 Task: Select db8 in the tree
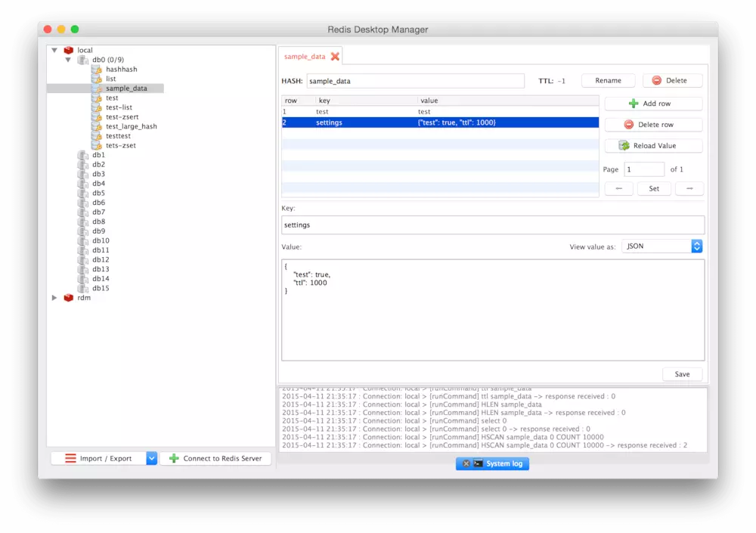(x=98, y=222)
